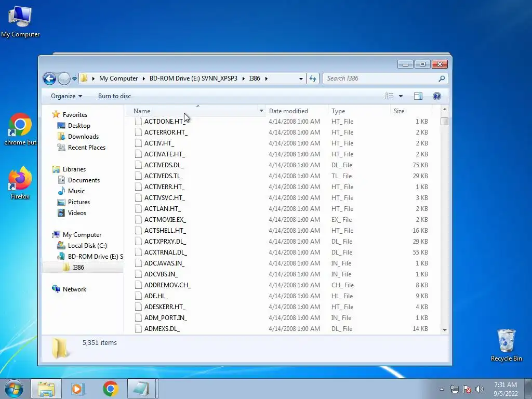Image resolution: width=532 pixels, height=399 pixels.
Task: Change view with the views icon
Action: [390, 96]
